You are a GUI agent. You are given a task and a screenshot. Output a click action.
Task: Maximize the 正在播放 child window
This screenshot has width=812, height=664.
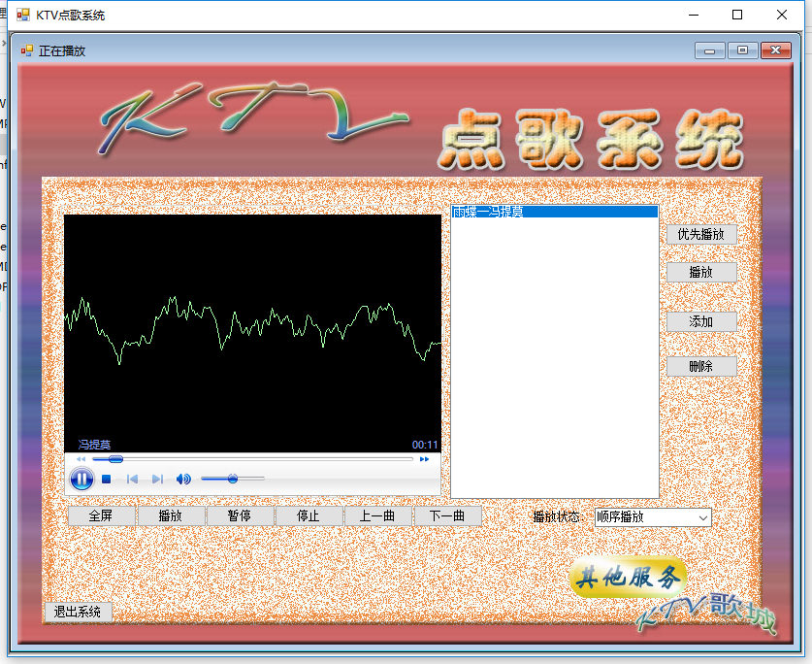tap(743, 50)
